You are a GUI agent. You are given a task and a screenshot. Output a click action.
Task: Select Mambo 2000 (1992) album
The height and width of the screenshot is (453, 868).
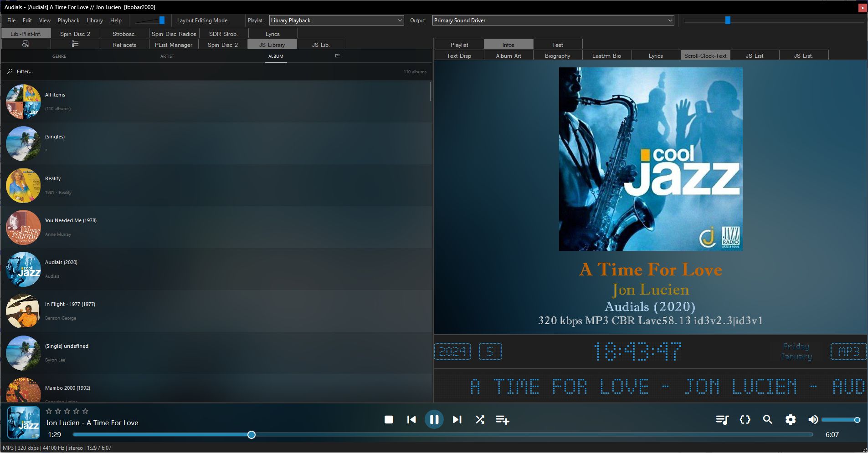click(x=216, y=388)
